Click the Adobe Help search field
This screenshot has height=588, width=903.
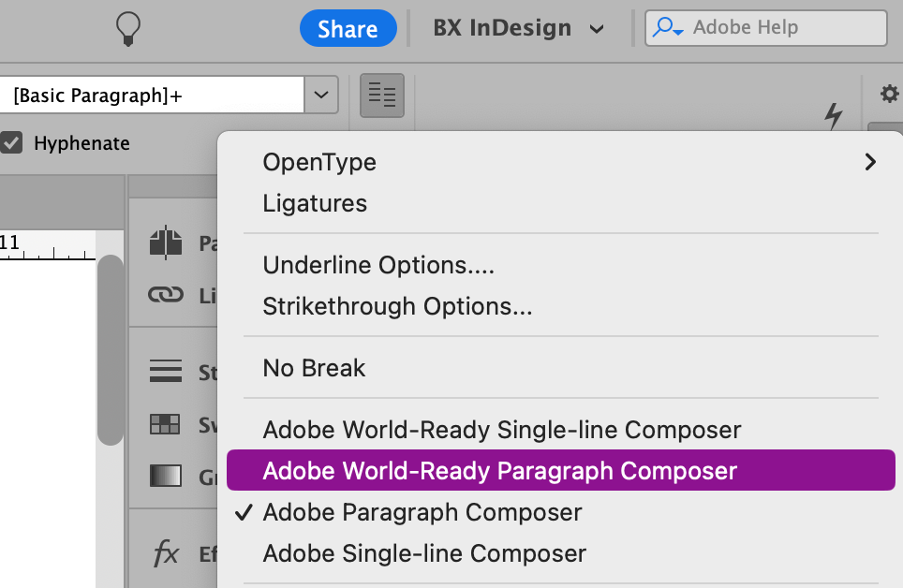click(x=764, y=27)
